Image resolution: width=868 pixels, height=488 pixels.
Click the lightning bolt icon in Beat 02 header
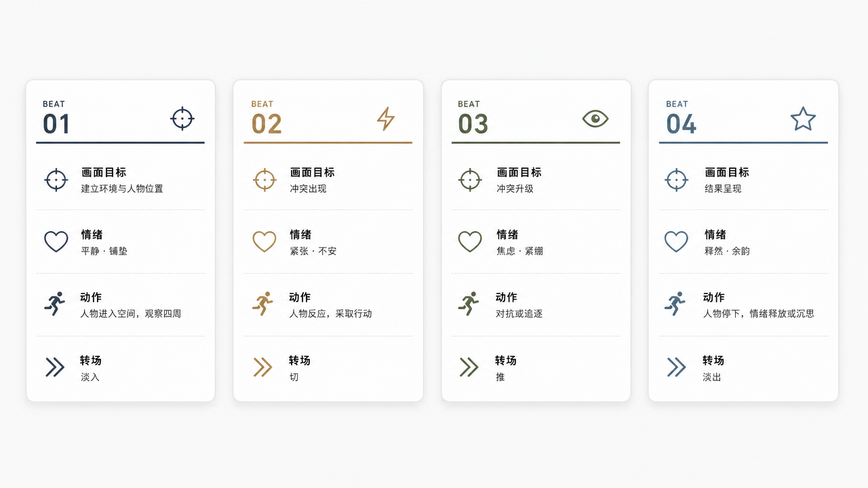click(386, 119)
